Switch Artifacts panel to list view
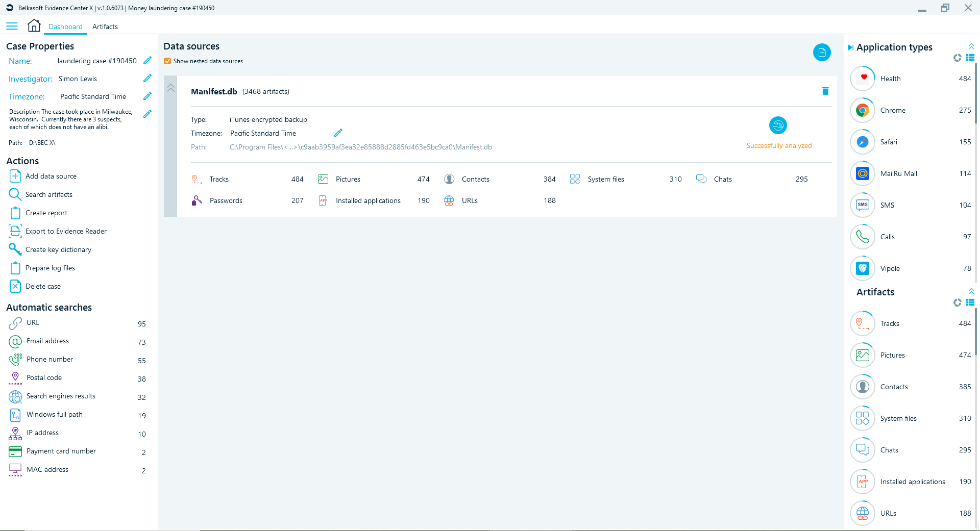This screenshot has width=980, height=531. pyautogui.click(x=970, y=302)
